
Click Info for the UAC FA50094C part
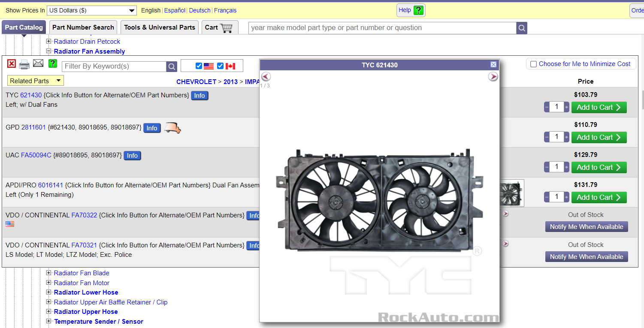point(132,156)
